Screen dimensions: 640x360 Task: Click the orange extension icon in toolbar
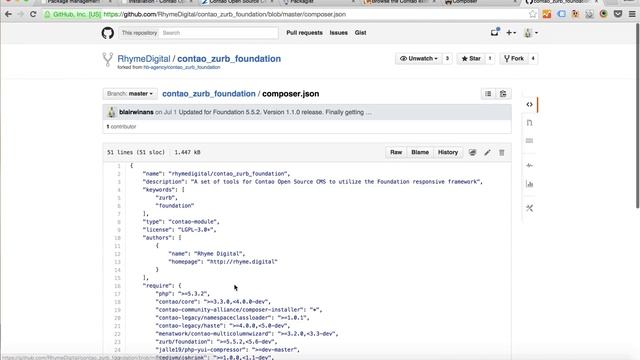pos(547,14)
